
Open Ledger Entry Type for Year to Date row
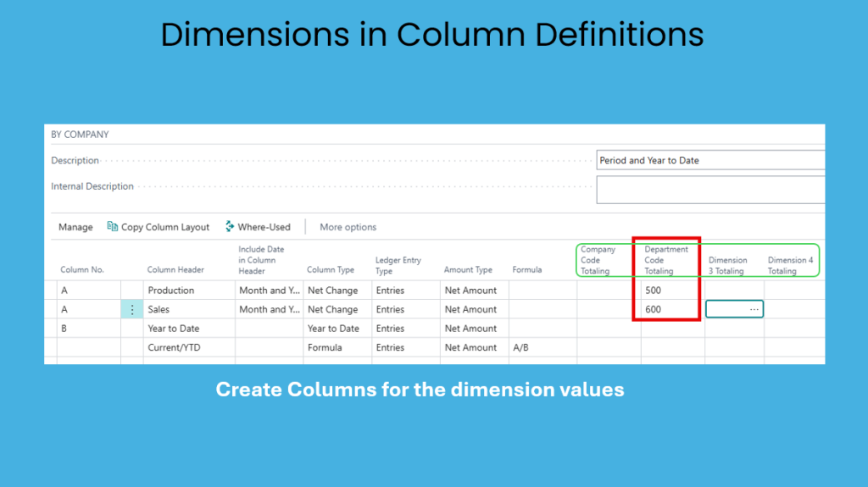[x=404, y=329]
